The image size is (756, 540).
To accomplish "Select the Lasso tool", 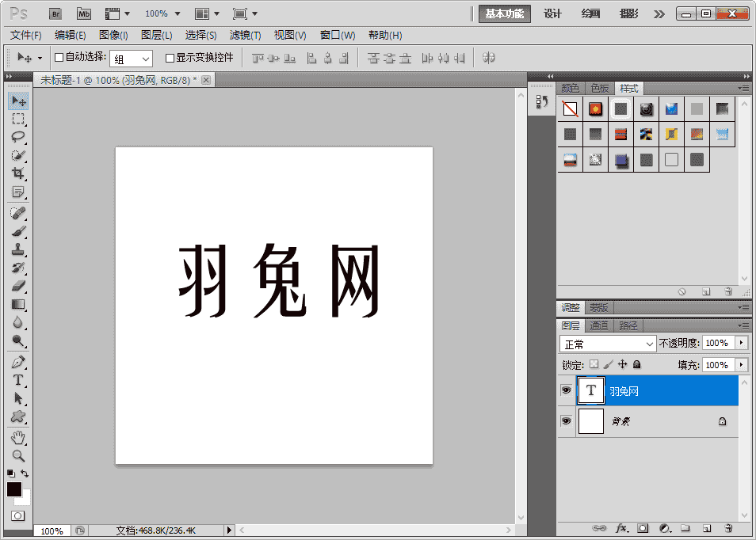I will 17,136.
